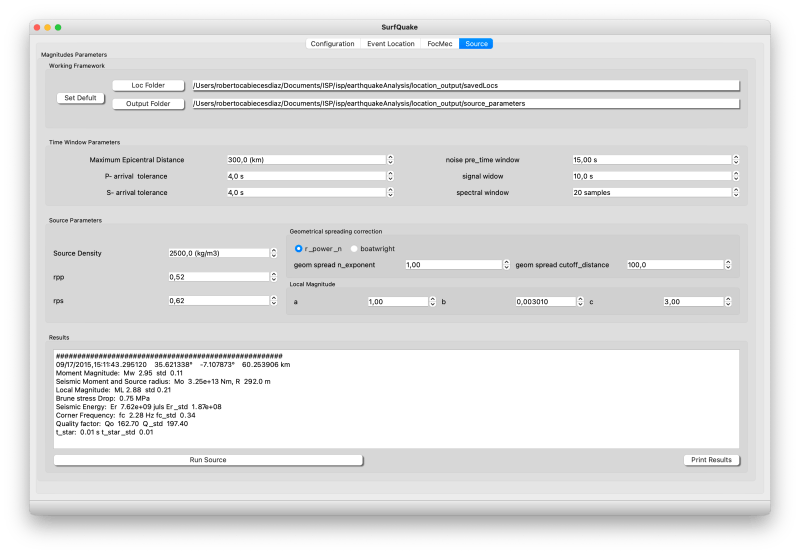The width and height of the screenshot is (800, 554).
Task: Choose folder with Loc Folder button
Action: 148,86
